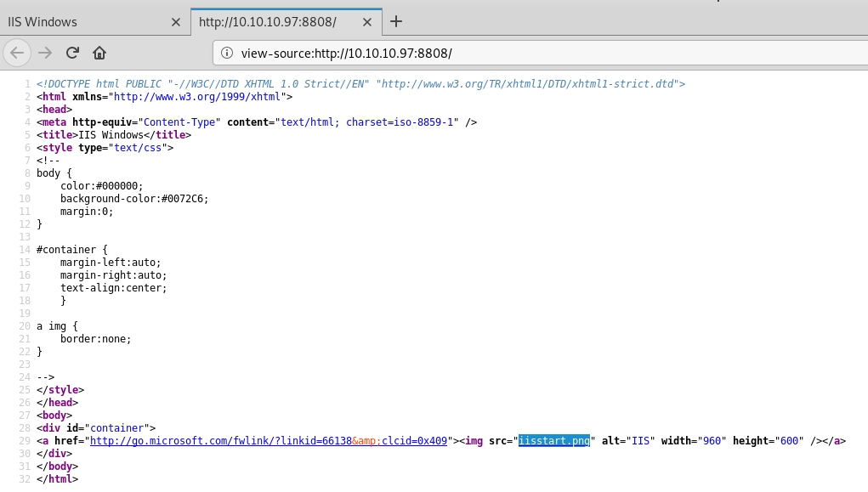Close the http://10.10.10.97:8808/ tab
Viewport: 868px width, 492px height.
pyautogui.click(x=367, y=22)
